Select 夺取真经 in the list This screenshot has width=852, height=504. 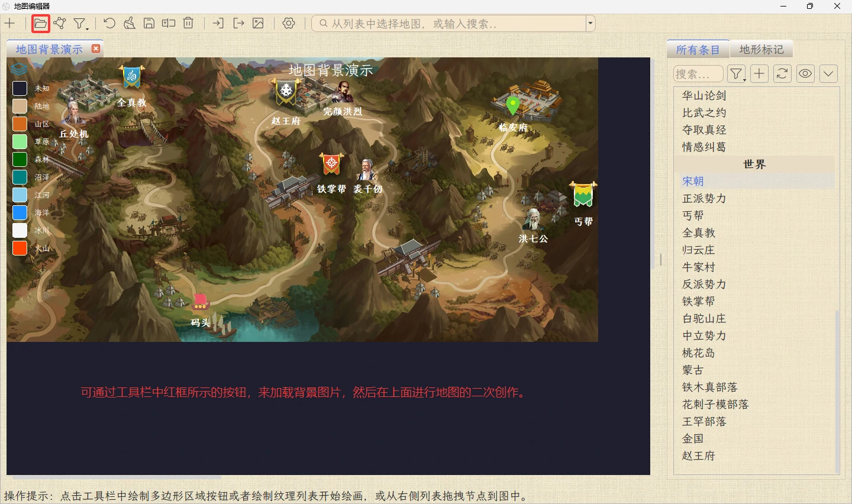tap(754, 130)
